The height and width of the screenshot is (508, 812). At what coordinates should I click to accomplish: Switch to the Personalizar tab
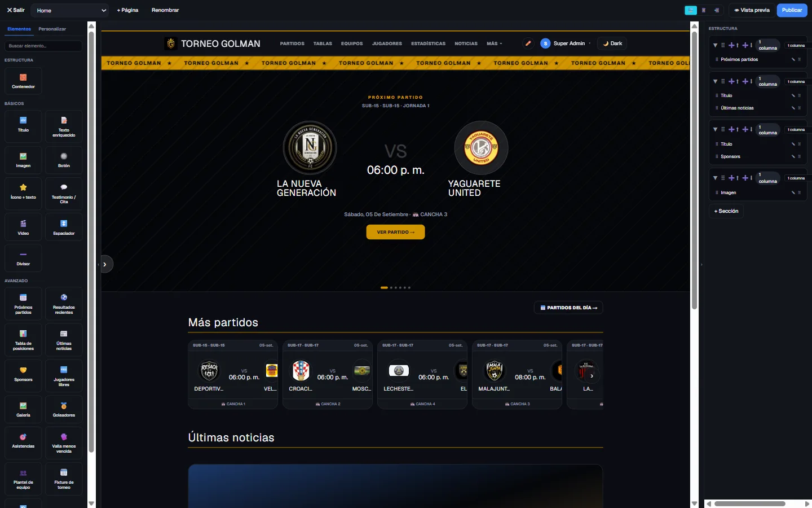click(52, 29)
